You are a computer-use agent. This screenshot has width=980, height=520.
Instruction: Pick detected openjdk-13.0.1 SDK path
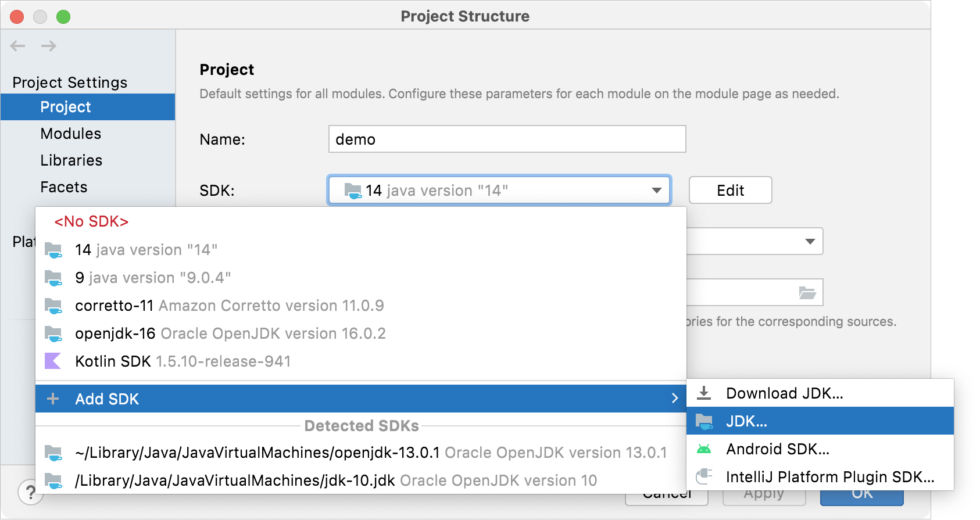(361, 453)
